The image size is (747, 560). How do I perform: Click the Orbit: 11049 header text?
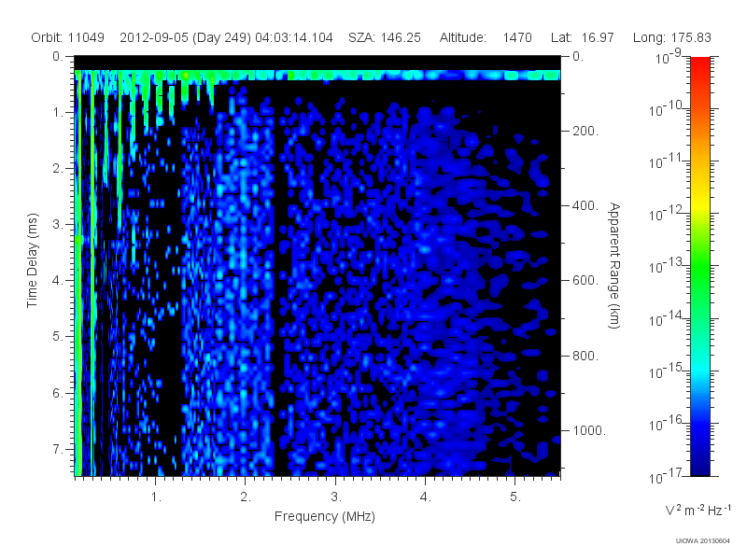(x=67, y=37)
